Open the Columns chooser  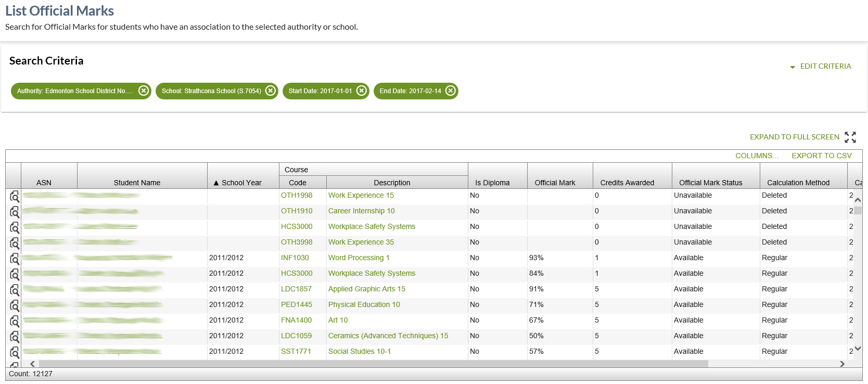point(757,156)
